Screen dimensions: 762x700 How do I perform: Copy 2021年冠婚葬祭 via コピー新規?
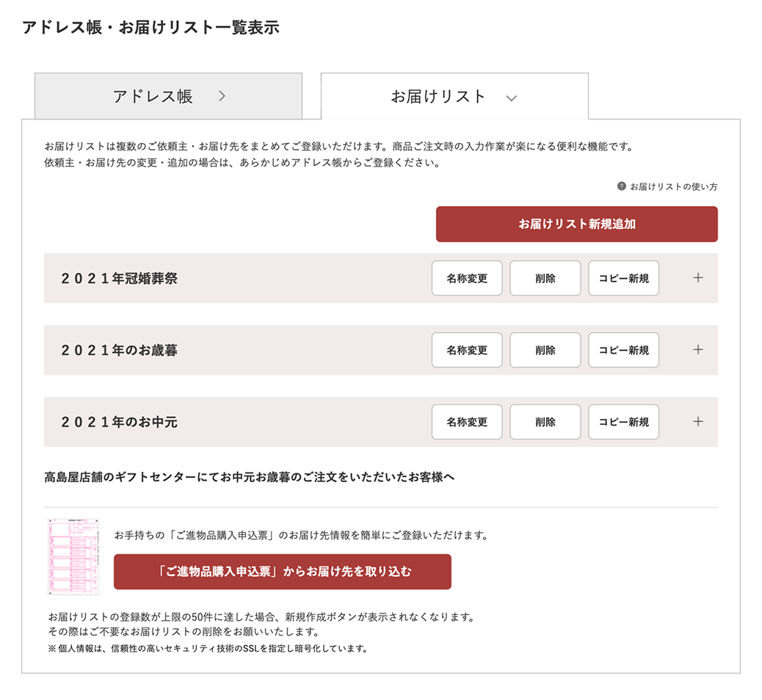click(x=623, y=278)
